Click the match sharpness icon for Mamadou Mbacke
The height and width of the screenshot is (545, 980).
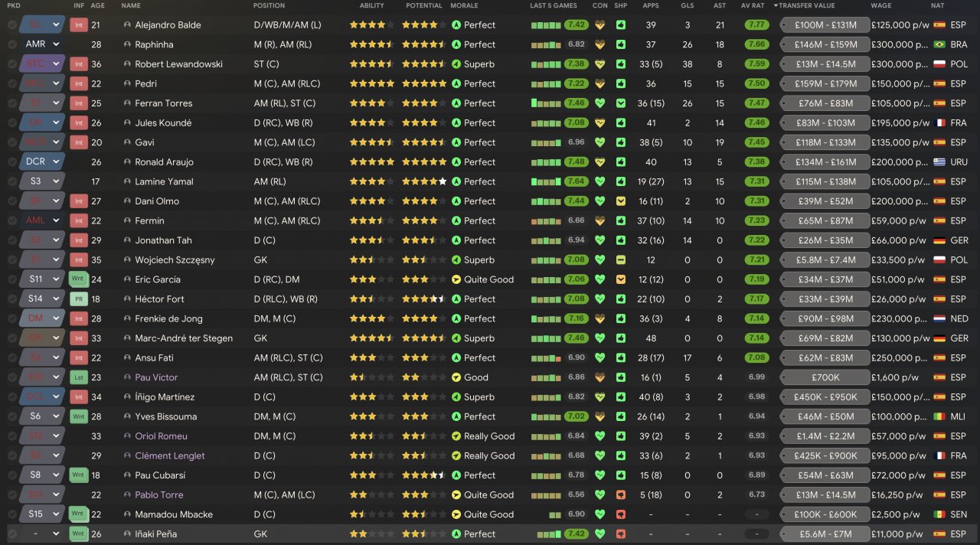(621, 514)
